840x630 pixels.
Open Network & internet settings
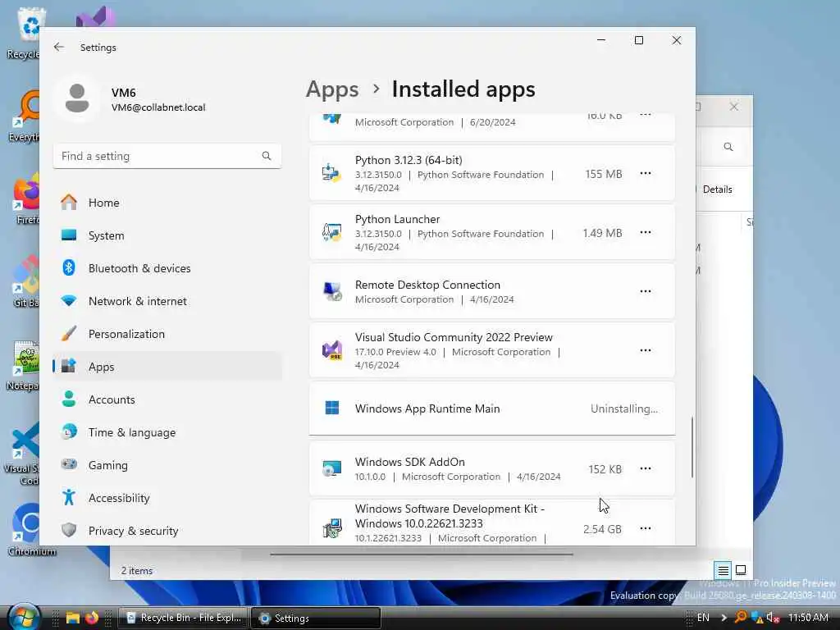tap(167, 301)
